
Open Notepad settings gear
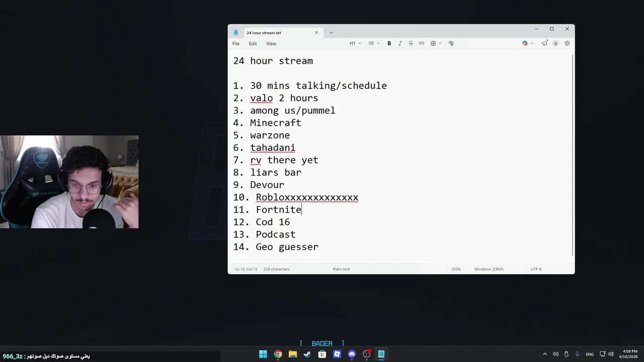[567, 43]
